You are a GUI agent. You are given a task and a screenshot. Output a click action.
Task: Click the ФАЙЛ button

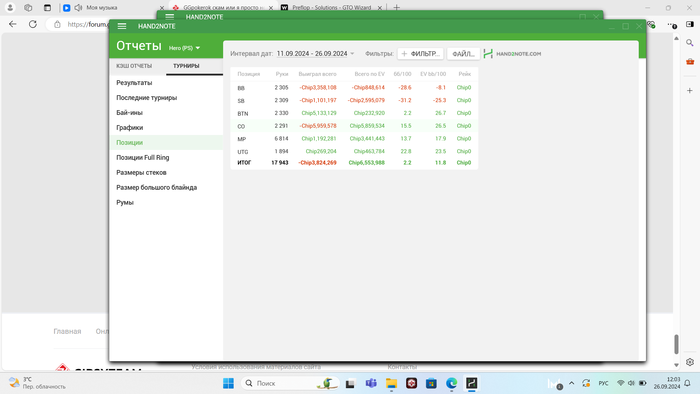pyautogui.click(x=463, y=54)
